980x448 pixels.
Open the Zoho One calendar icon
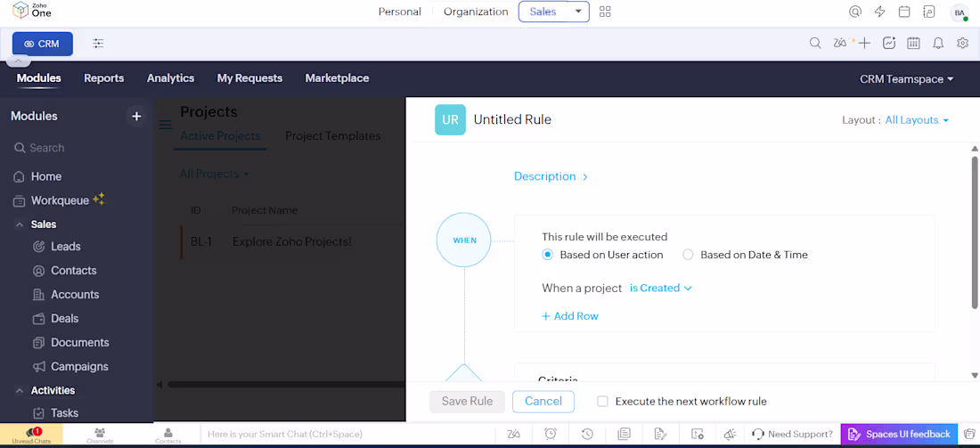pos(903,12)
